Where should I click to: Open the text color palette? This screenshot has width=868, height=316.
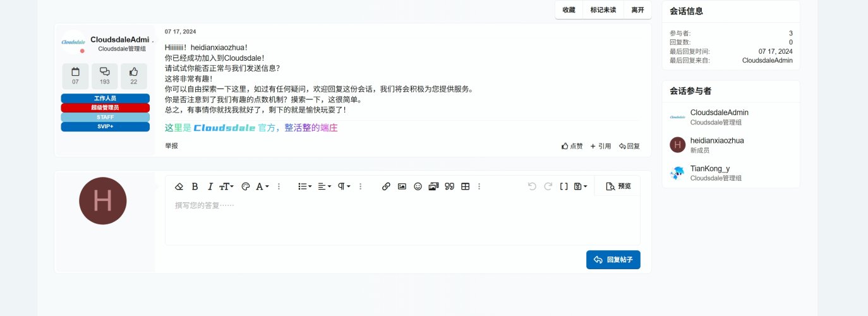(x=246, y=186)
